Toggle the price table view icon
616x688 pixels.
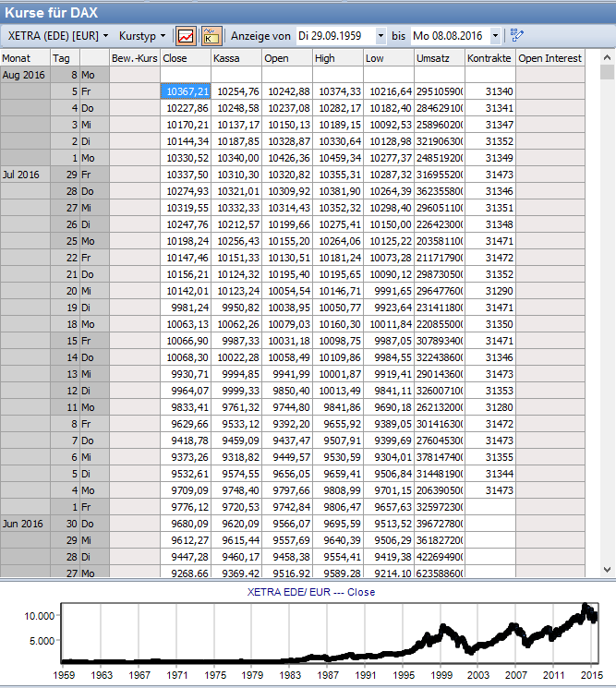coord(211,36)
